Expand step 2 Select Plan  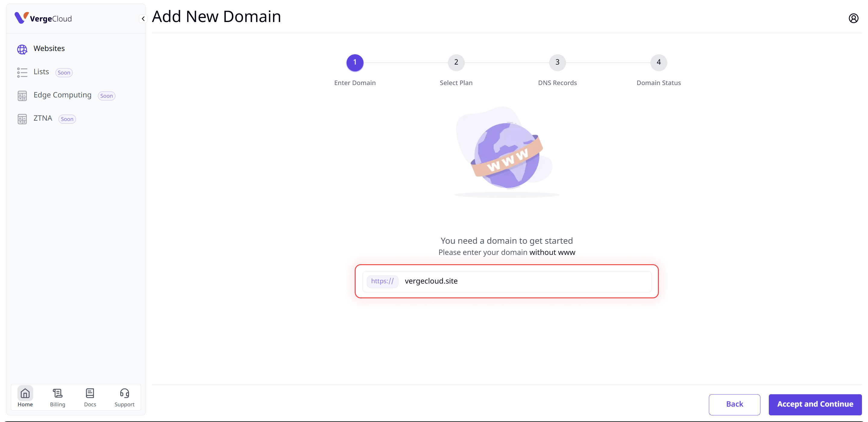point(456,62)
